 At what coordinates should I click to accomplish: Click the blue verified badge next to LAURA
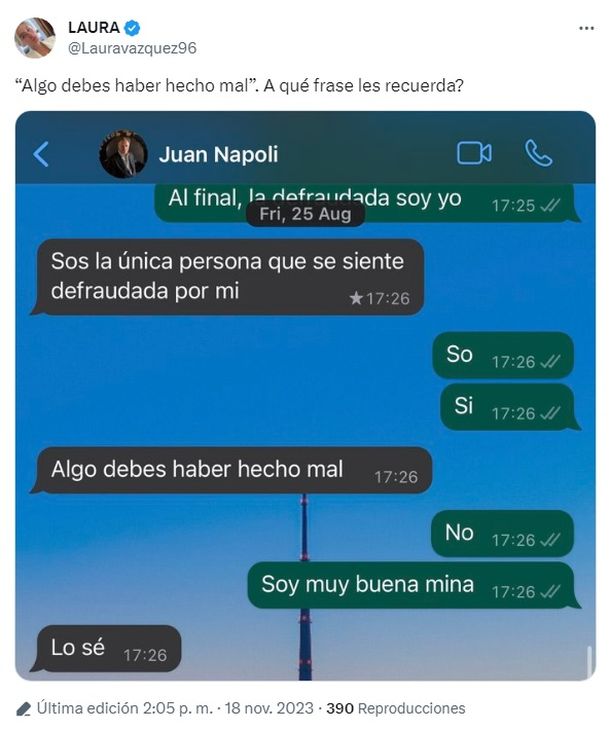click(132, 28)
